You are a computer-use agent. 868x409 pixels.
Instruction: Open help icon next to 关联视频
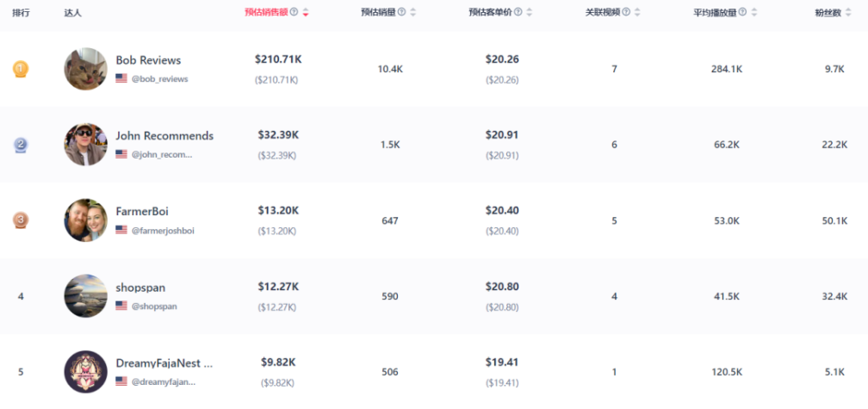pyautogui.click(x=625, y=12)
